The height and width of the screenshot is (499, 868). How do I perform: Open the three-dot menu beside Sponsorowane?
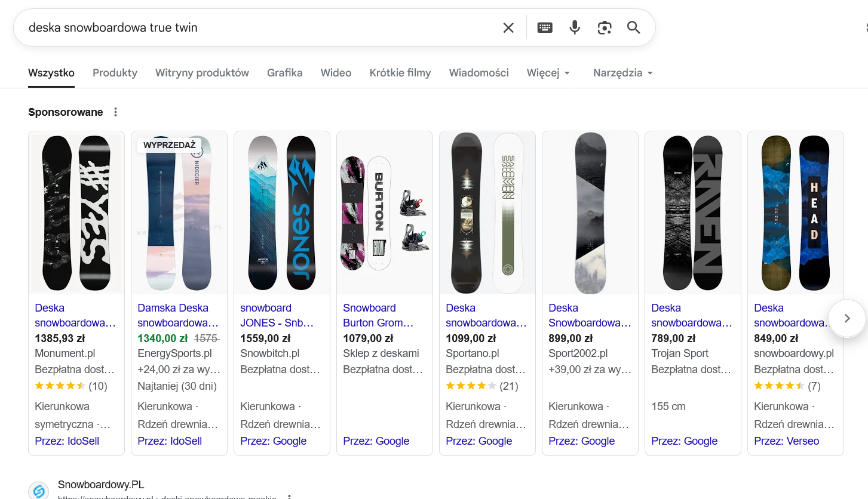(116, 112)
